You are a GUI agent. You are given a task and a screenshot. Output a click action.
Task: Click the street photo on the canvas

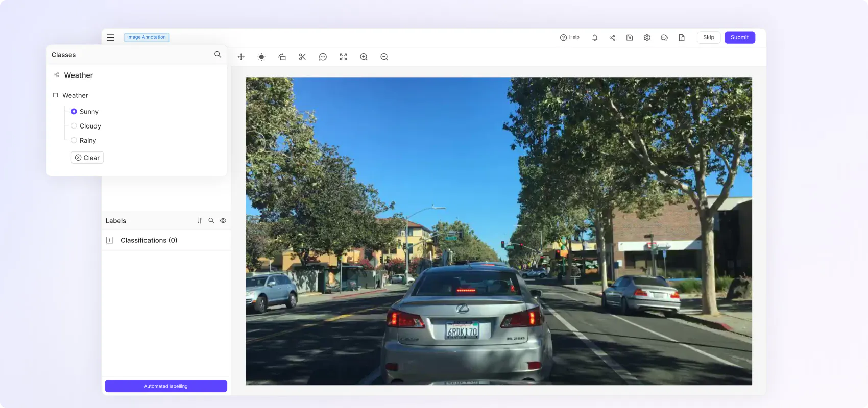pyautogui.click(x=499, y=231)
